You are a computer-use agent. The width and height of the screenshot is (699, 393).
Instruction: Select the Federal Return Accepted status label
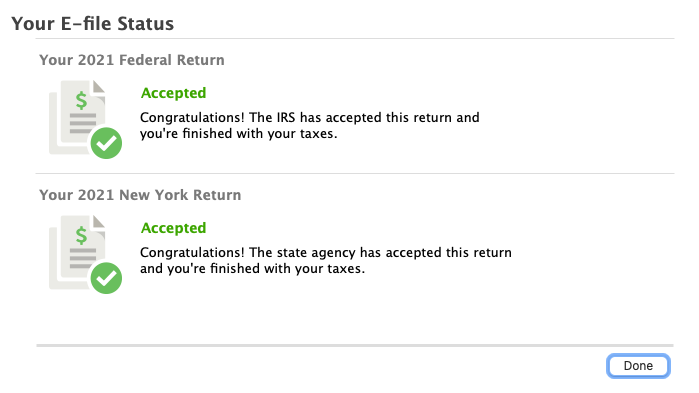[x=173, y=93]
